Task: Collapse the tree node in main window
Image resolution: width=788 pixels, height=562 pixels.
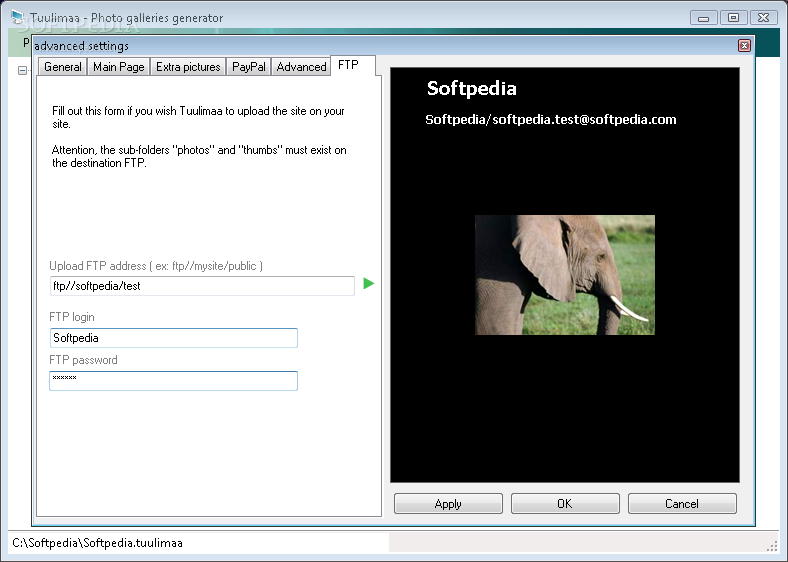Action: click(22, 70)
